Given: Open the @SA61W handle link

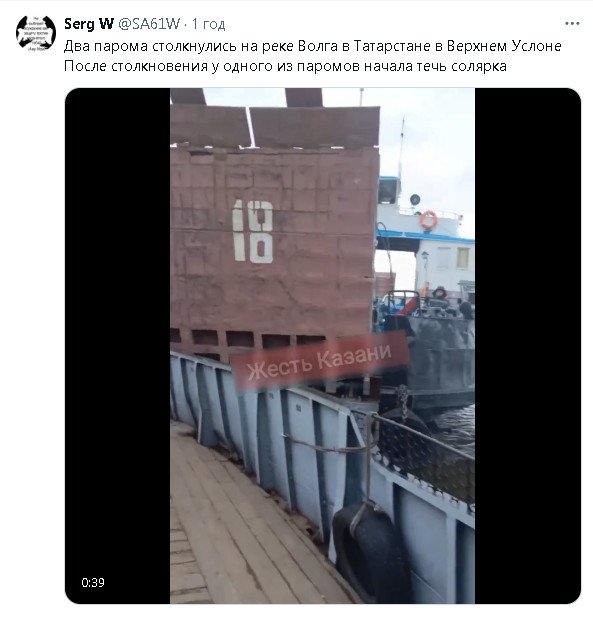Looking at the screenshot, I should click(x=149, y=24).
